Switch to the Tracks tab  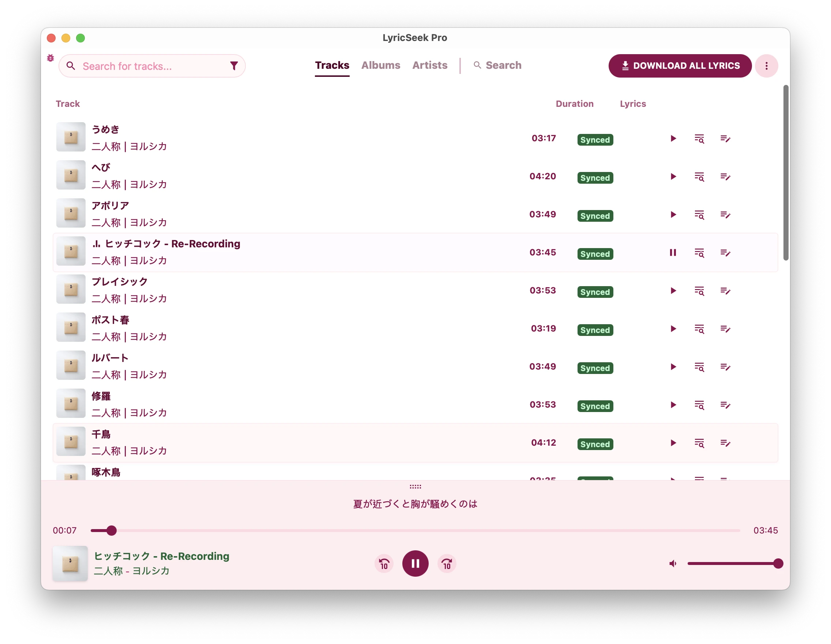(332, 65)
